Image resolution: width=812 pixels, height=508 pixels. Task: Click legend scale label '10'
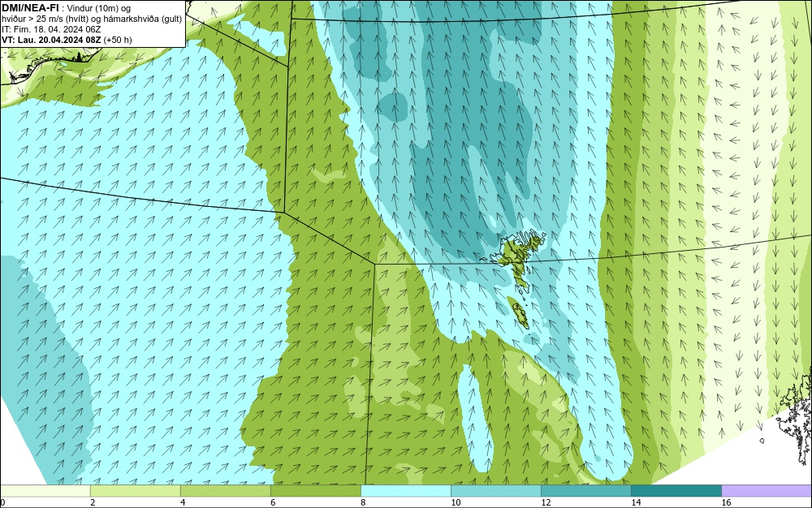tap(456, 502)
